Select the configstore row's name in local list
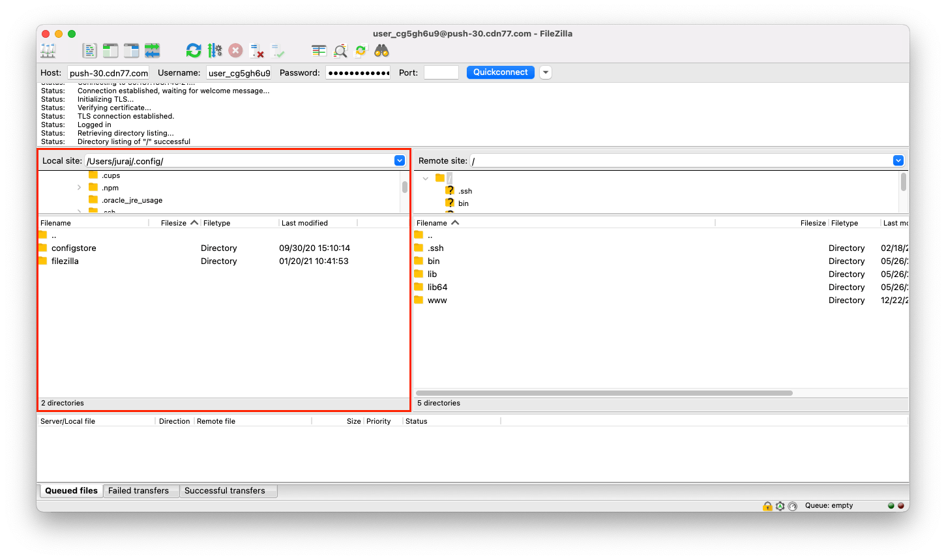This screenshot has width=946, height=560. [74, 248]
